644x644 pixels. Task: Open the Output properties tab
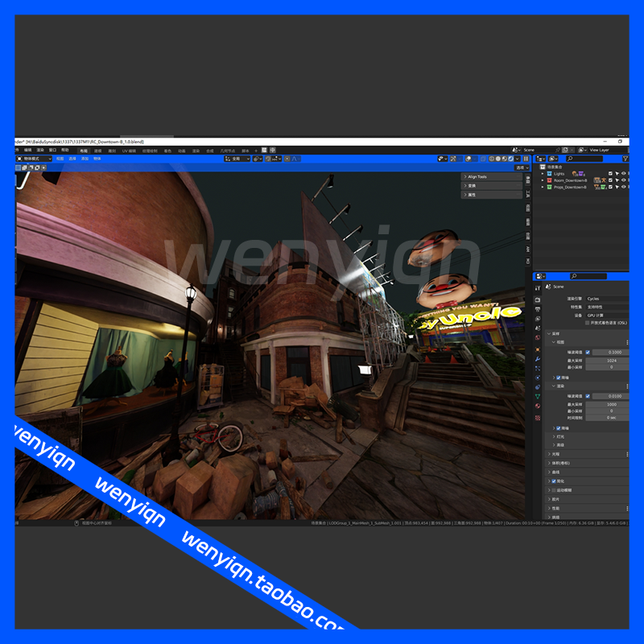(x=538, y=309)
